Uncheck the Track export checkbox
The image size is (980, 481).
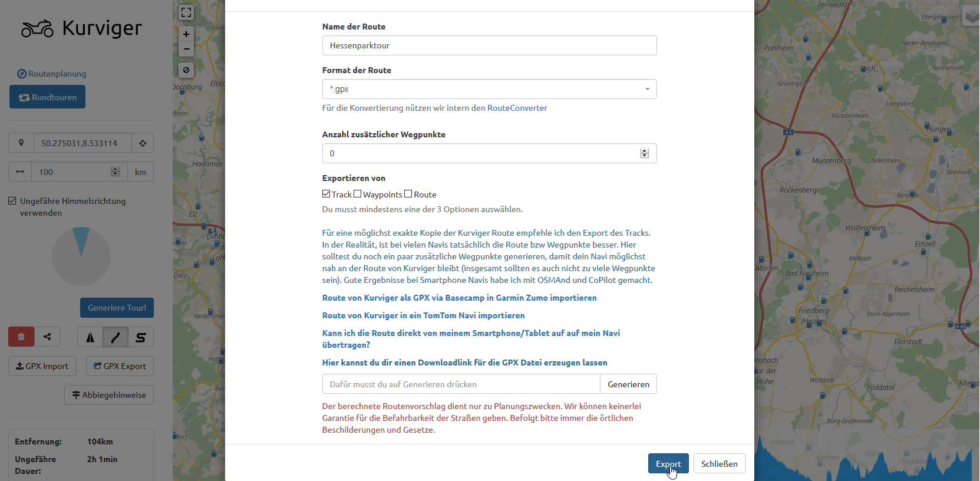pos(326,194)
